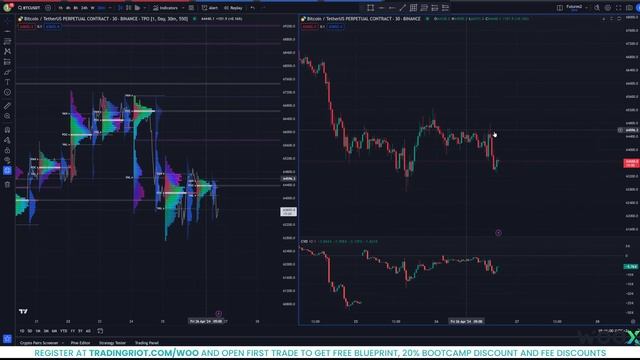The width and height of the screenshot is (640, 360).
Task: Click Bitcoin / TetherUS title on right chart
Action: click(324, 19)
